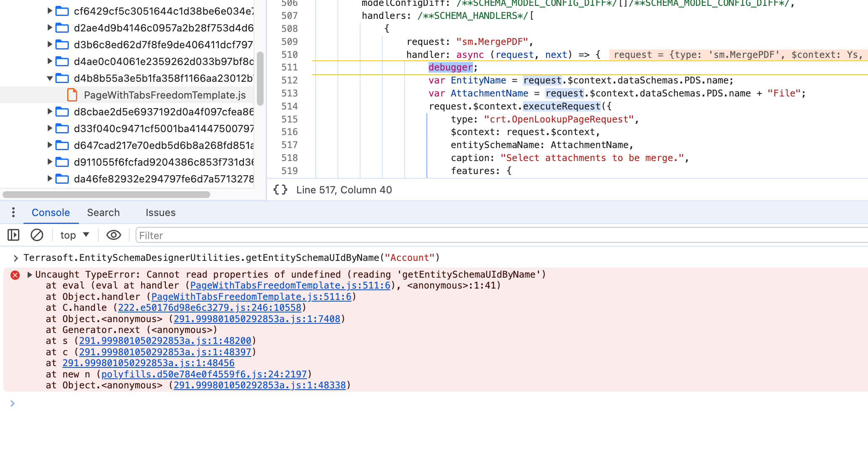Image resolution: width=868 pixels, height=458 pixels.
Task: Expand folder d911055f6fcfad9204386c853f731d36
Action: coord(50,162)
